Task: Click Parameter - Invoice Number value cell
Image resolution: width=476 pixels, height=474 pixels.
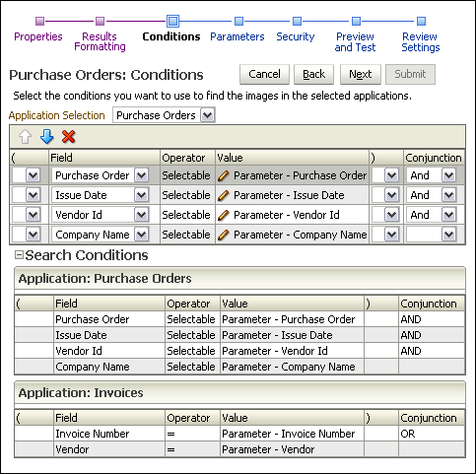Action: (292, 434)
